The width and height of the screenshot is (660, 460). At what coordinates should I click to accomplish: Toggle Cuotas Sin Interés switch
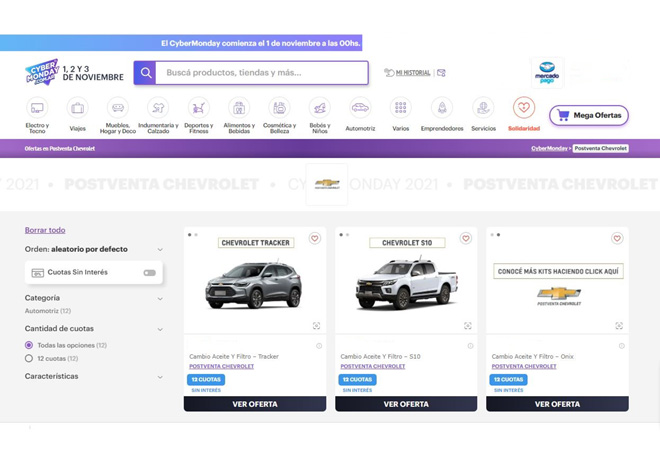[149, 272]
